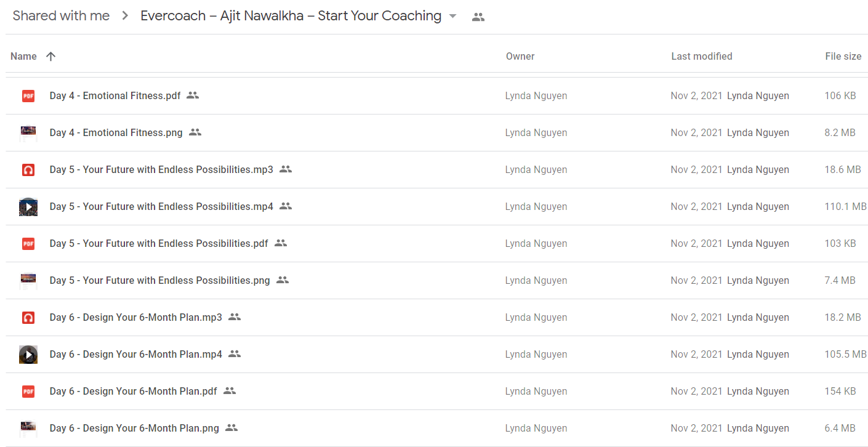Click owner Lynda Nguyen in Day 6 6-Month Plan.mp4 row
This screenshot has width=868, height=447.
[536, 354]
